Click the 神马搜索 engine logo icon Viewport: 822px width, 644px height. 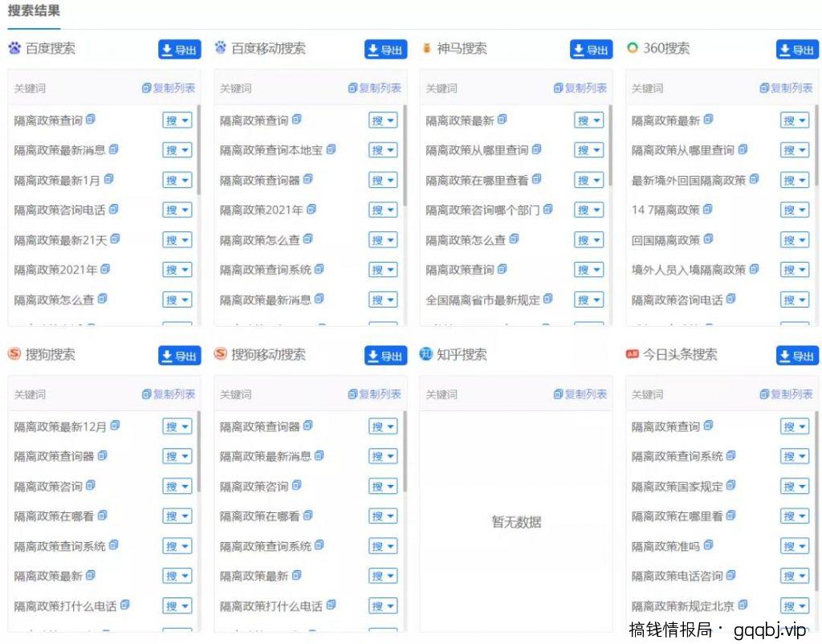click(x=425, y=48)
